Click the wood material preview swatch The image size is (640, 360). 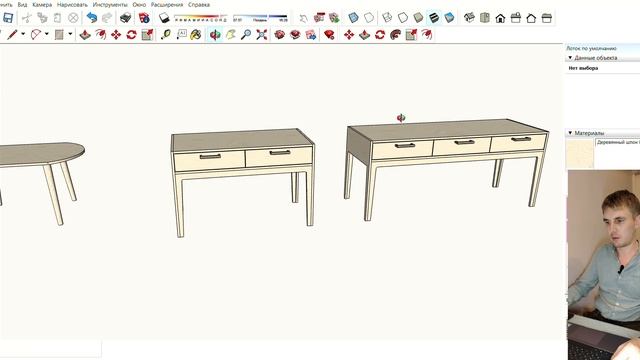(580, 153)
